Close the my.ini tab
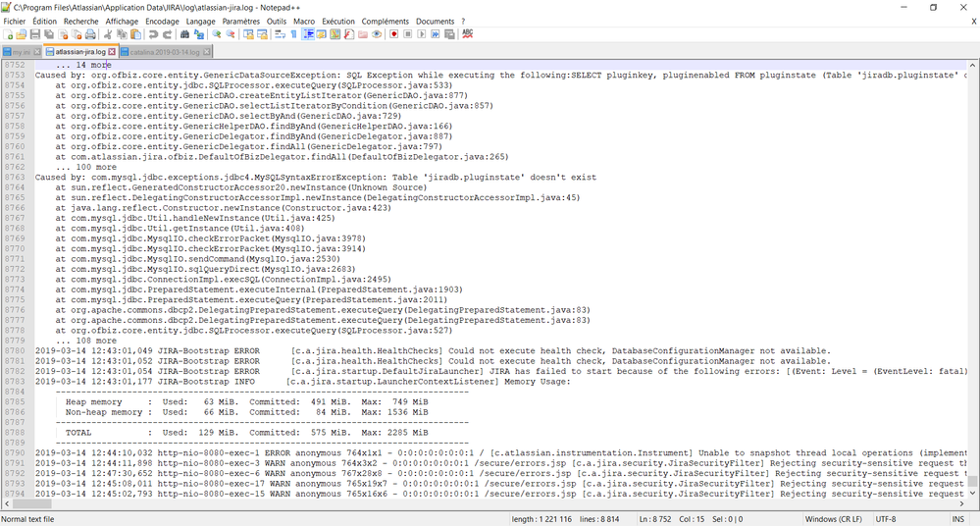Screen dimensions: 980x526 (x=37, y=52)
